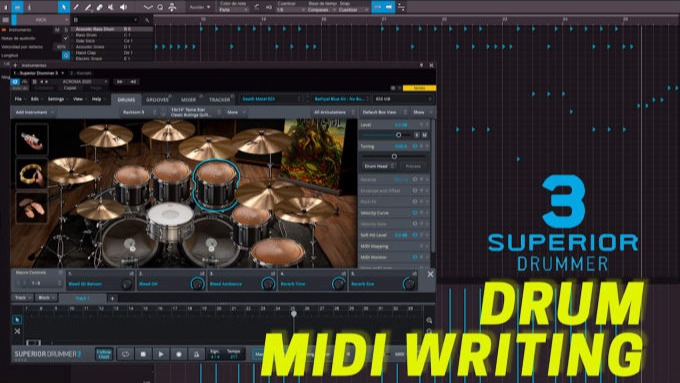
Task: Open the All Articulations dropdown
Action: pos(334,112)
